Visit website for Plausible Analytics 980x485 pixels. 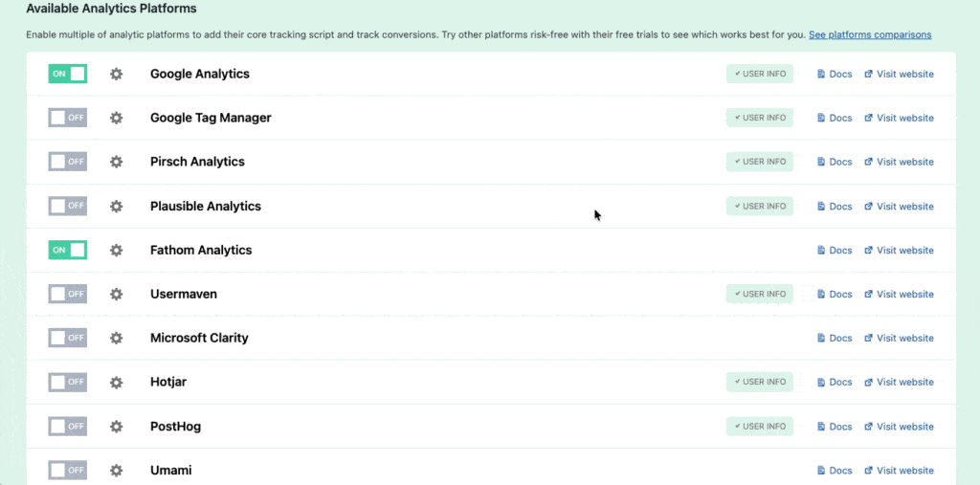point(899,206)
